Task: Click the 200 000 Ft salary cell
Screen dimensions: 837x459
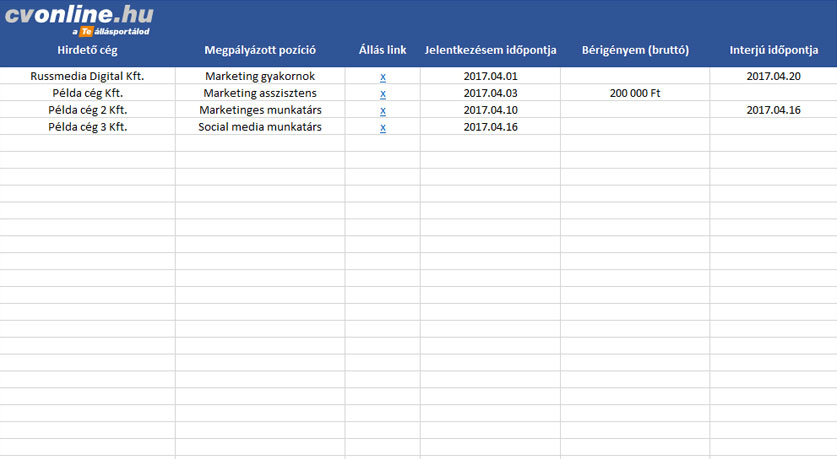Action: (635, 93)
